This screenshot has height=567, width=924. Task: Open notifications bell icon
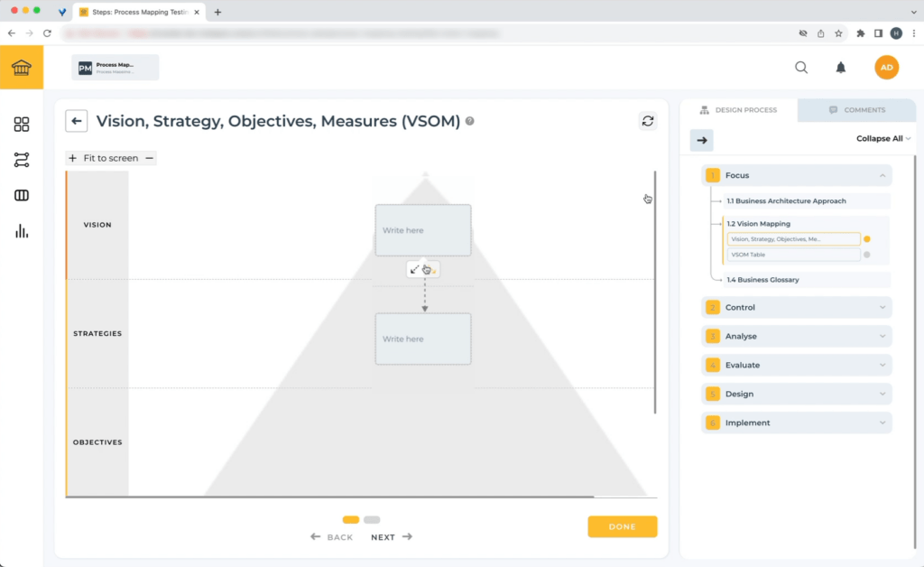click(841, 68)
